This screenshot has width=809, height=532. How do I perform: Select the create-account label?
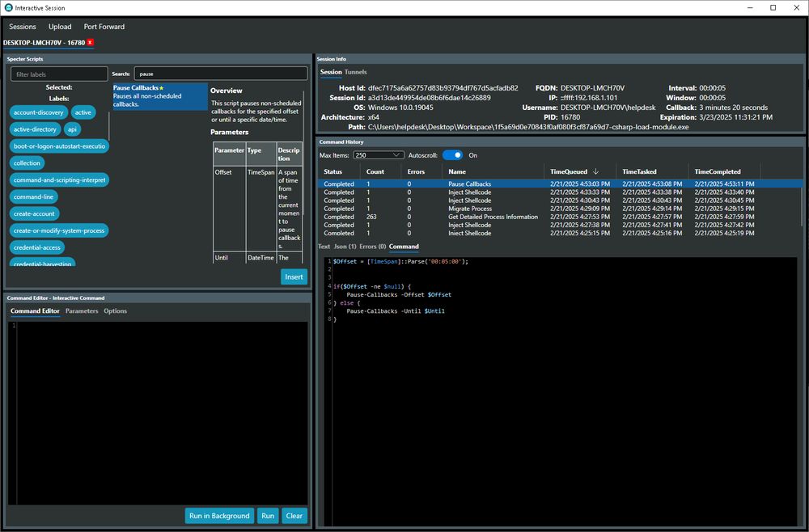[x=34, y=214]
